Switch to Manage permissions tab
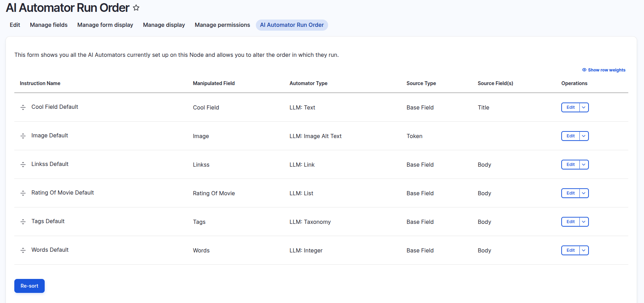 222,25
